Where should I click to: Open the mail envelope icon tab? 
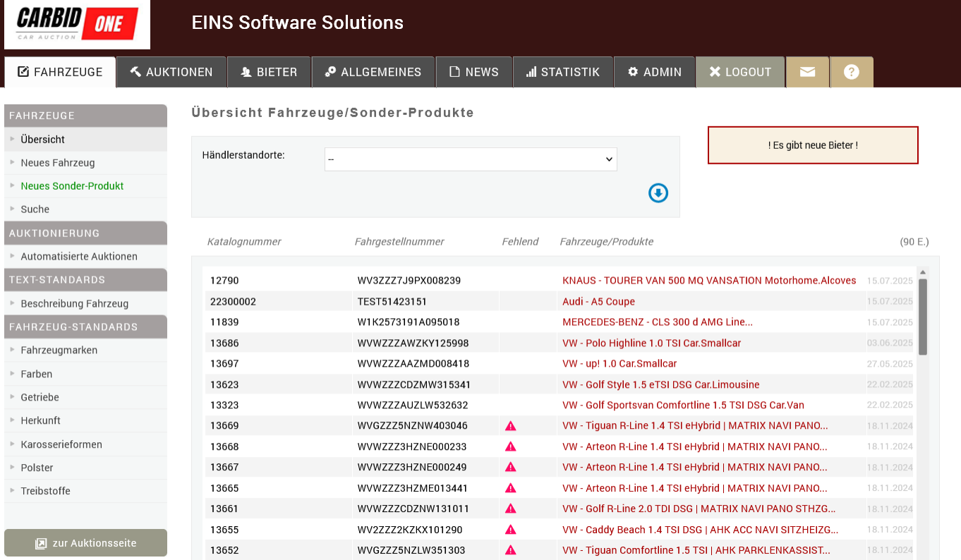pyautogui.click(x=807, y=72)
